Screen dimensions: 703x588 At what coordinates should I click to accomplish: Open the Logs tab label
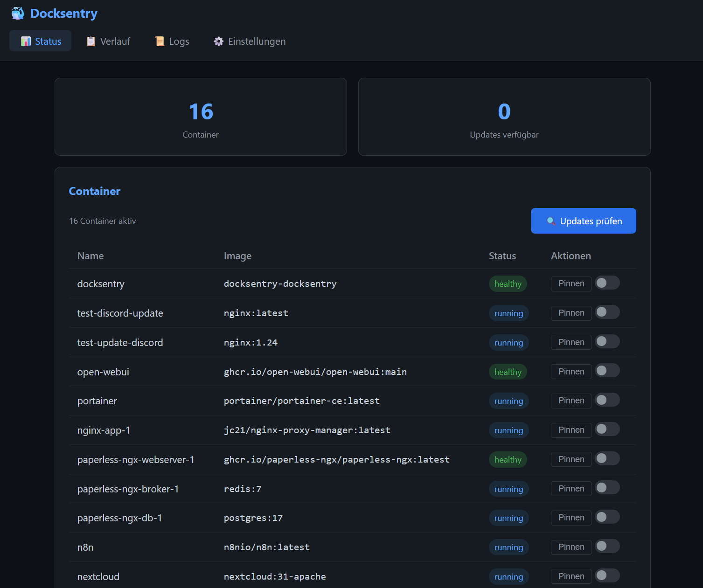[179, 42]
